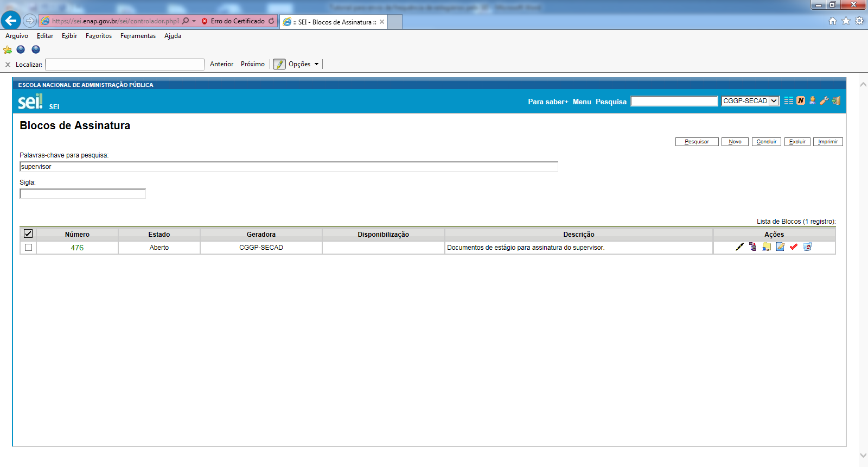Open system settings via the wrench icon
Image resolution: width=868 pixels, height=467 pixels.
coord(824,100)
